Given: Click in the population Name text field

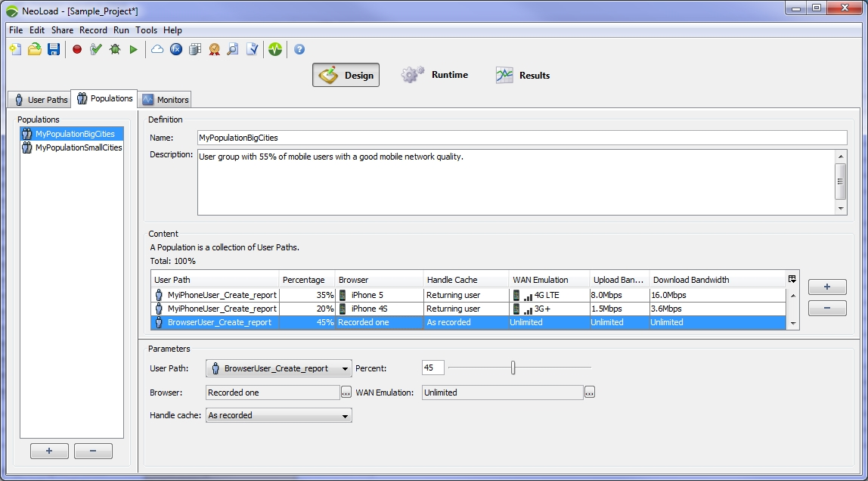Looking at the screenshot, I should pyautogui.click(x=522, y=138).
